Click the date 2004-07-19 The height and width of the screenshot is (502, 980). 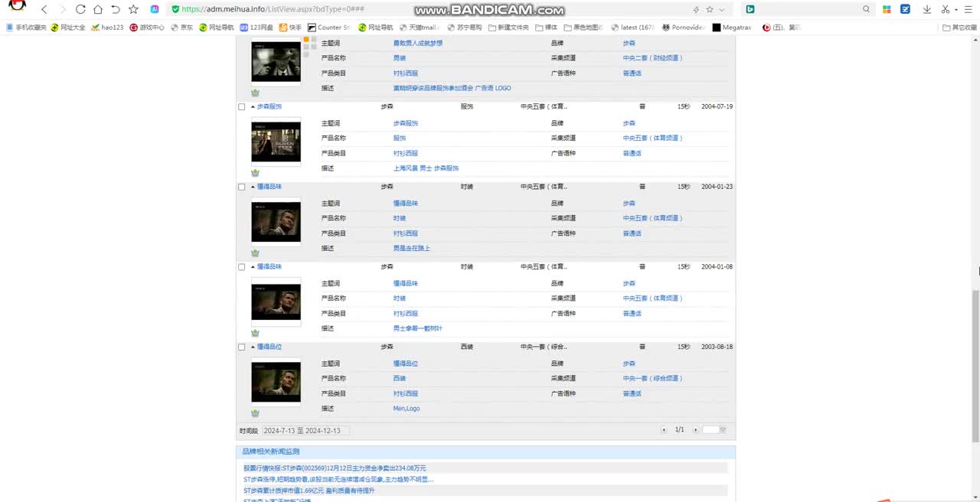(717, 107)
